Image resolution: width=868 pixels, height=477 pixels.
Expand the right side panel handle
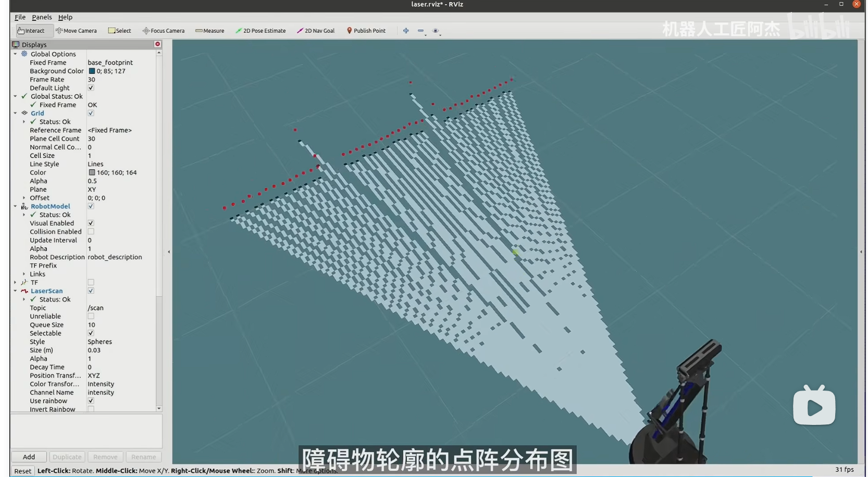tap(861, 252)
